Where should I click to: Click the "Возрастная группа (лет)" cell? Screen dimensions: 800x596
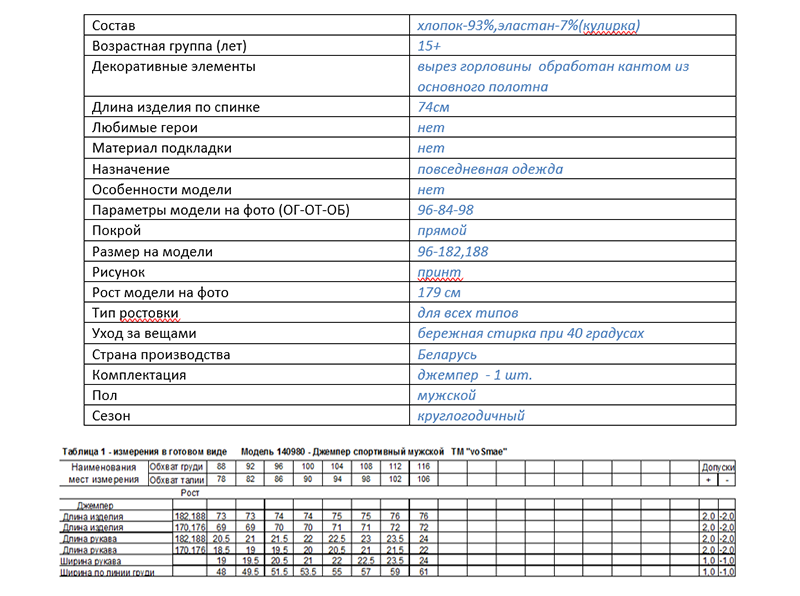click(x=246, y=45)
